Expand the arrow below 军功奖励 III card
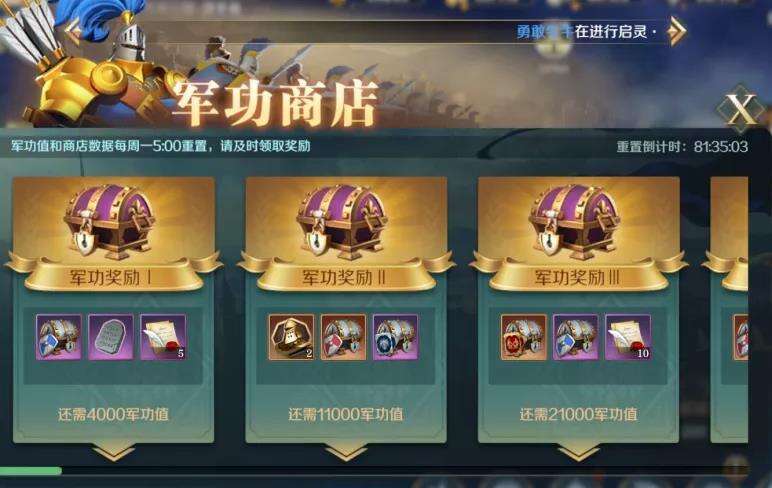 (579, 452)
